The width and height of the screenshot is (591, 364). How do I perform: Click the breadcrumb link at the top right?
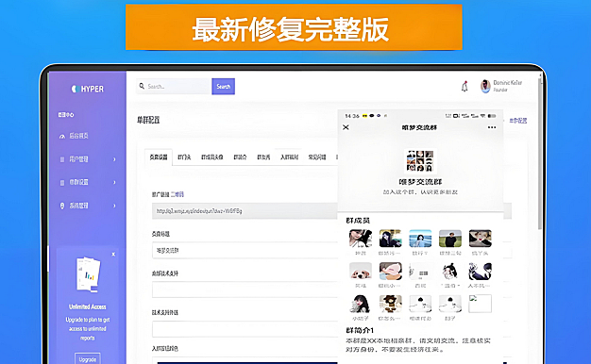[x=518, y=121]
